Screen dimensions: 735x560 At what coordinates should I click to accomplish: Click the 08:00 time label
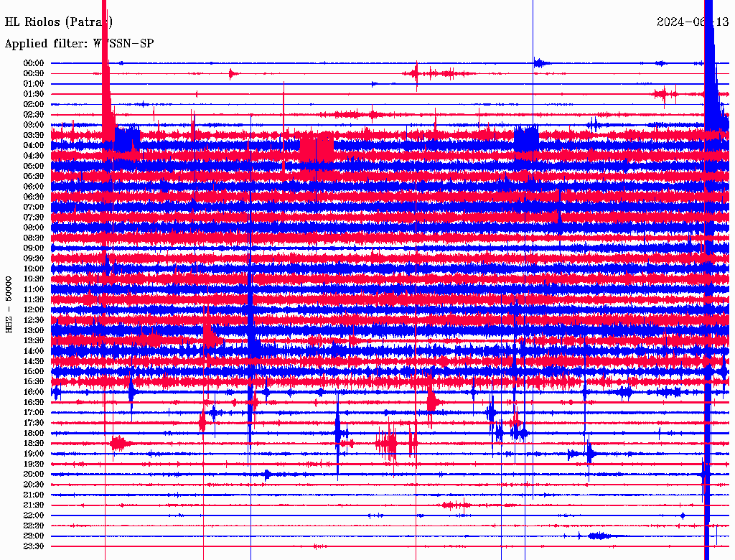34,228
